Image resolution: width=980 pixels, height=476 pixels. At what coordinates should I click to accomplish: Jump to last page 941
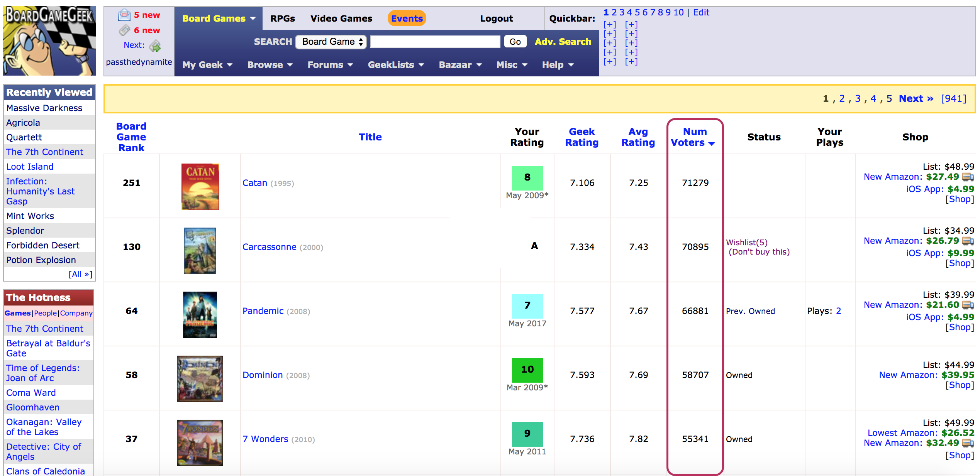954,99
